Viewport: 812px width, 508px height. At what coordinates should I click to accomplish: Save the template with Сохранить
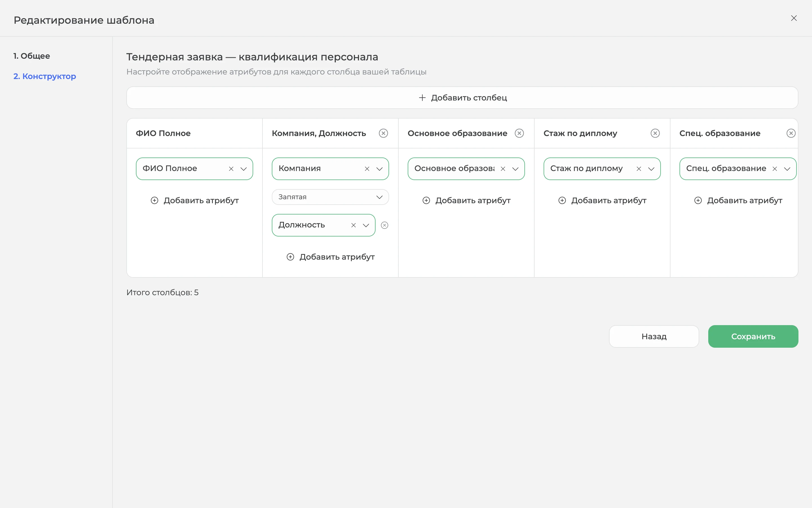click(x=753, y=336)
